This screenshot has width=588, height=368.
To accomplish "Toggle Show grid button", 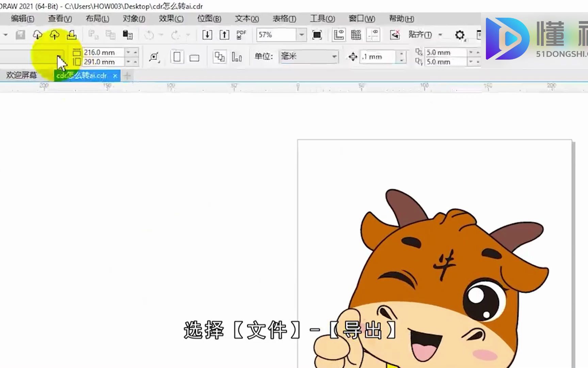I will [356, 35].
